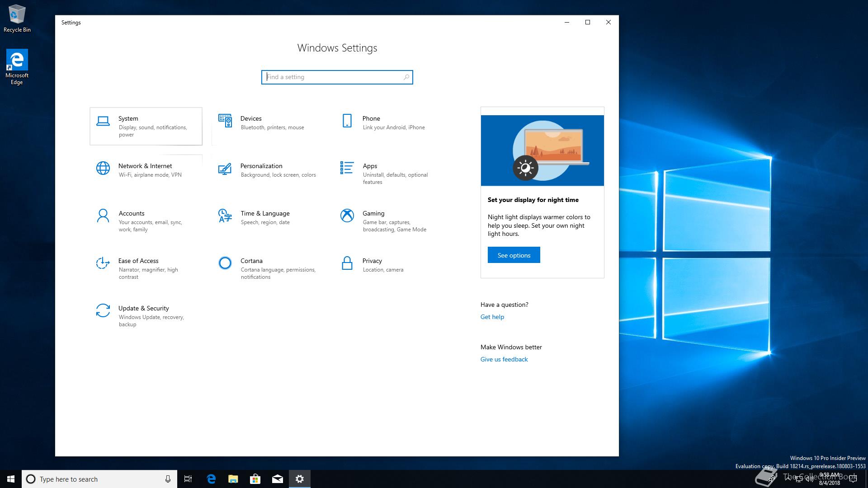Click the night light illustration thumbnail
The width and height of the screenshot is (868, 488).
point(542,150)
